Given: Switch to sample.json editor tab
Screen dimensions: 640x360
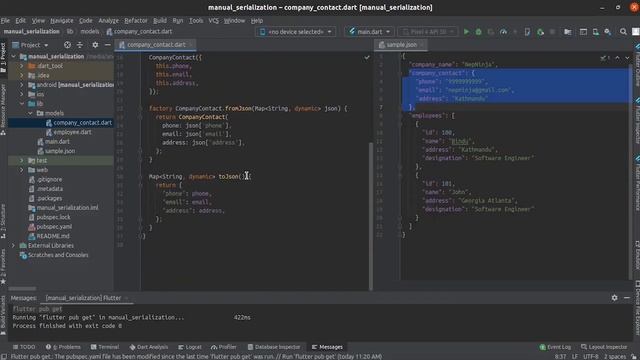Looking at the screenshot, I should pyautogui.click(x=401, y=45).
